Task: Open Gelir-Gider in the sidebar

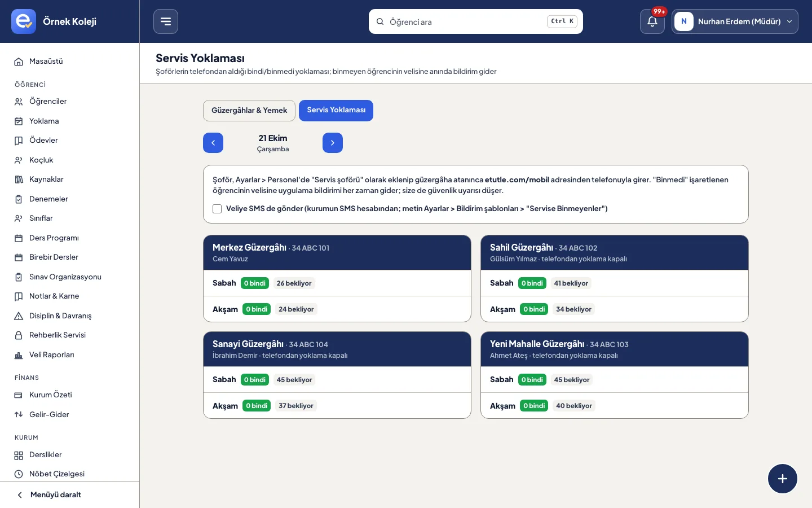Action: (x=70, y=414)
